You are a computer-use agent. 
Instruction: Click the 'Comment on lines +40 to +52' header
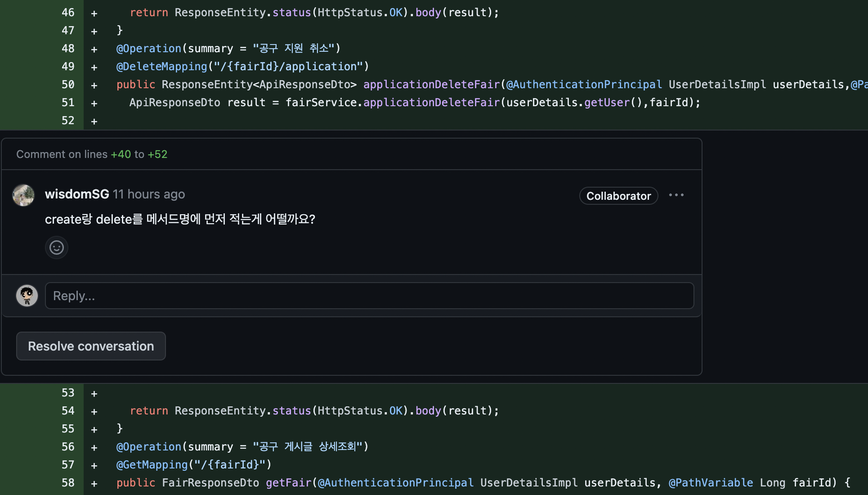pos(92,154)
